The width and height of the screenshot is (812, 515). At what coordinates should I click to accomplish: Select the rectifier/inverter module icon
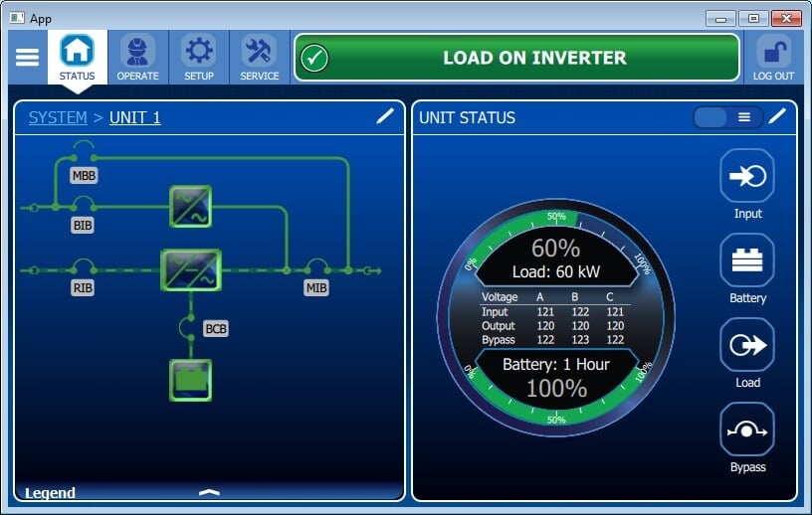pyautogui.click(x=191, y=269)
